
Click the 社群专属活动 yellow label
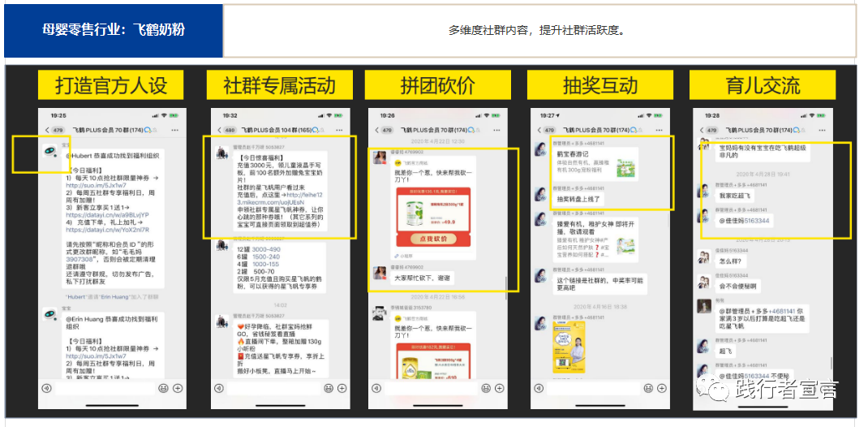pyautogui.click(x=280, y=84)
